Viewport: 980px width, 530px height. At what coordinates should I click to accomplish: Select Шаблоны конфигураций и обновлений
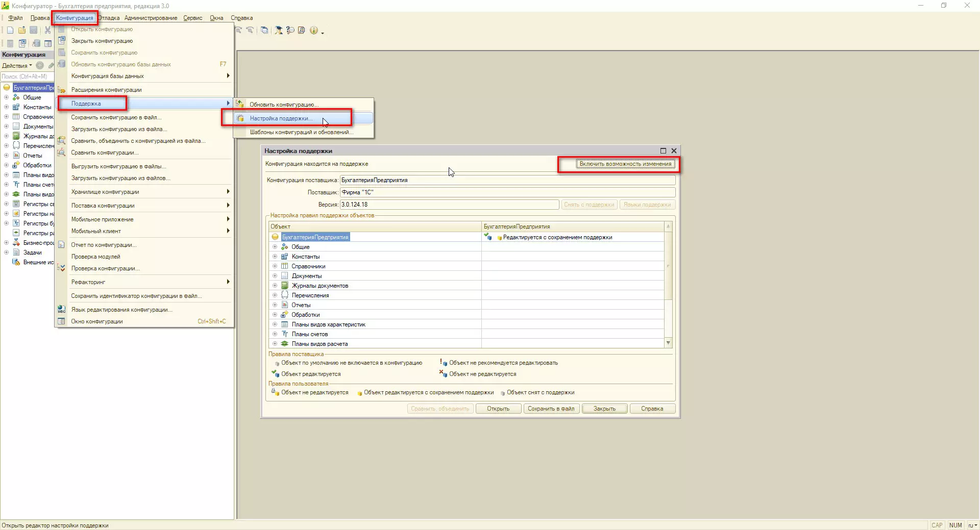(x=304, y=132)
